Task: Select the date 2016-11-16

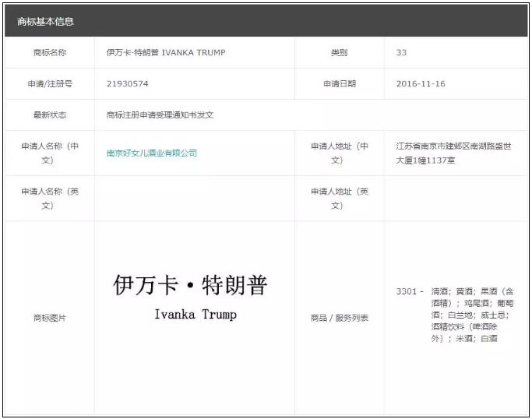Action: coord(421,84)
